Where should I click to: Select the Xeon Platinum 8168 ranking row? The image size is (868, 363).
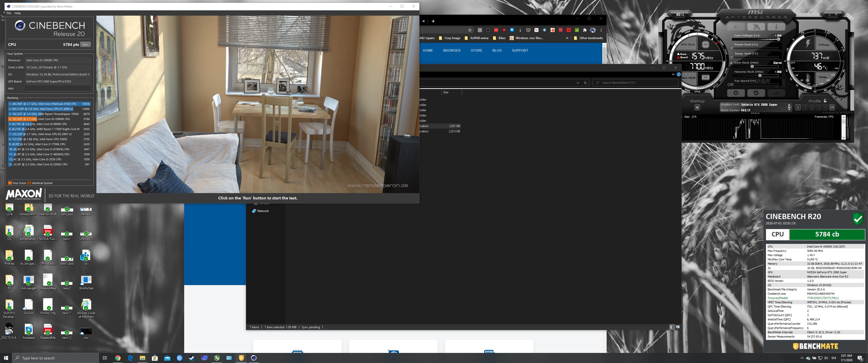click(x=49, y=104)
